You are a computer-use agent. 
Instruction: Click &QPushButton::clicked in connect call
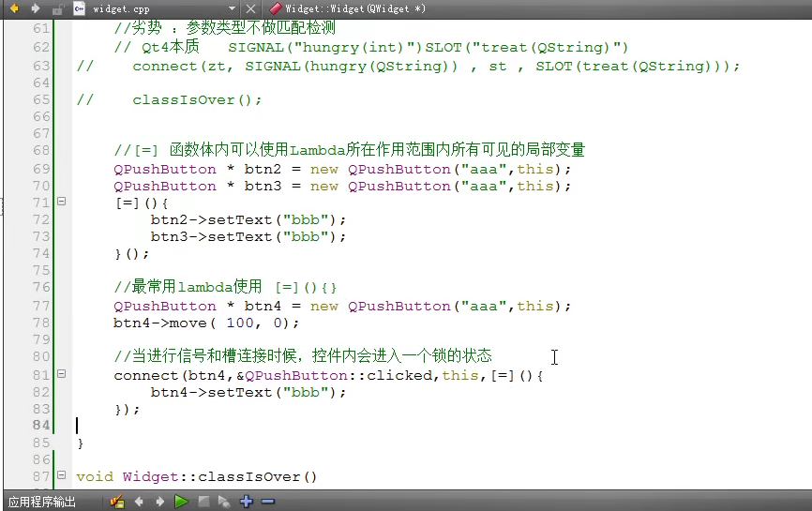335,375
